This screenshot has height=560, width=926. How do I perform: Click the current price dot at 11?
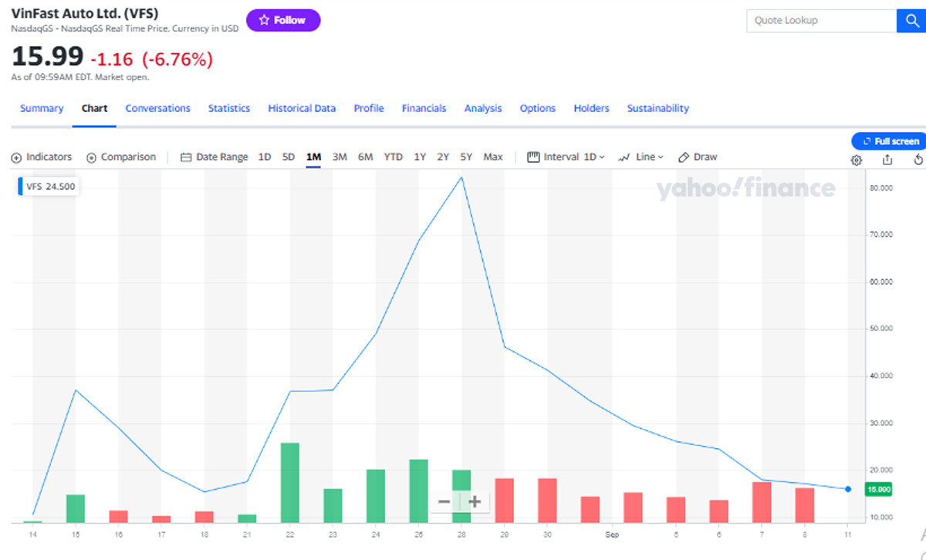click(x=848, y=489)
